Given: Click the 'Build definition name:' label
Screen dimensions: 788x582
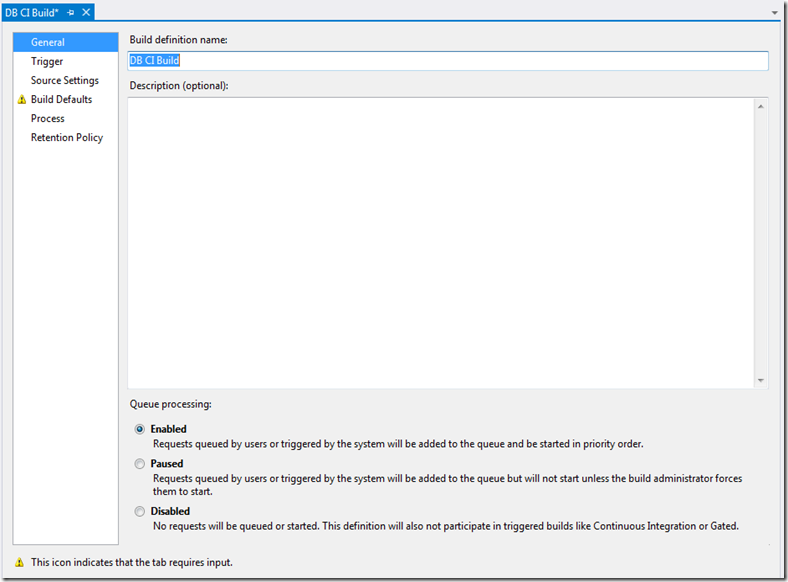Looking at the screenshot, I should point(178,40).
